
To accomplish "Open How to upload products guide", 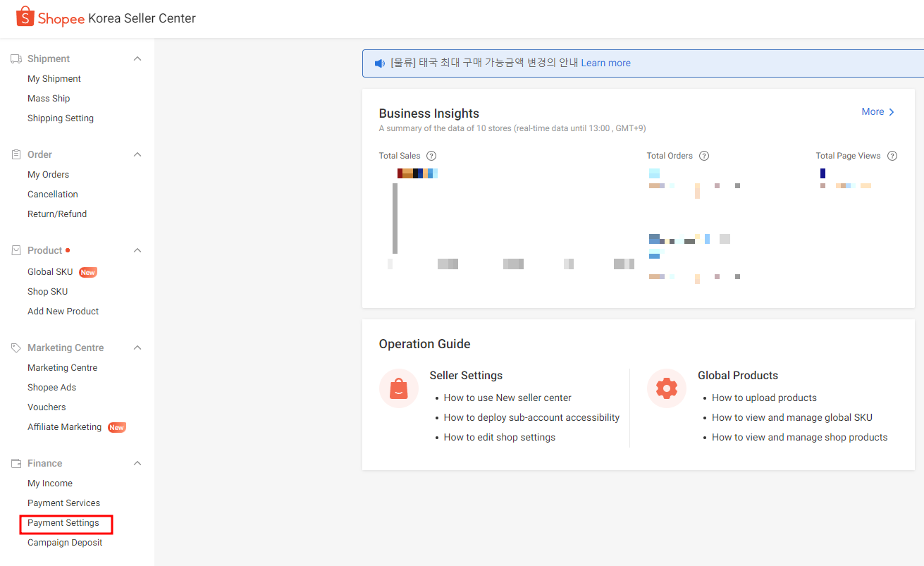I will 764,398.
